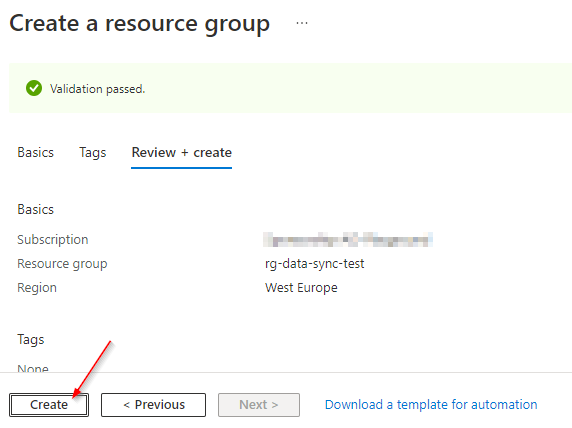This screenshot has height=428, width=572.
Task: Select the rg-data-sync-test resource group value
Action: 314,264
